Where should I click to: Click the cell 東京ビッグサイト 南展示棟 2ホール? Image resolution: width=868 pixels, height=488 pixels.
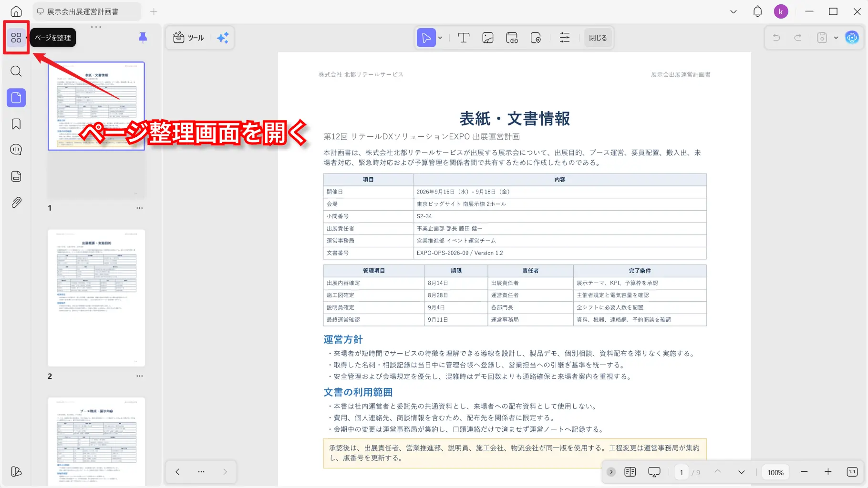click(560, 204)
